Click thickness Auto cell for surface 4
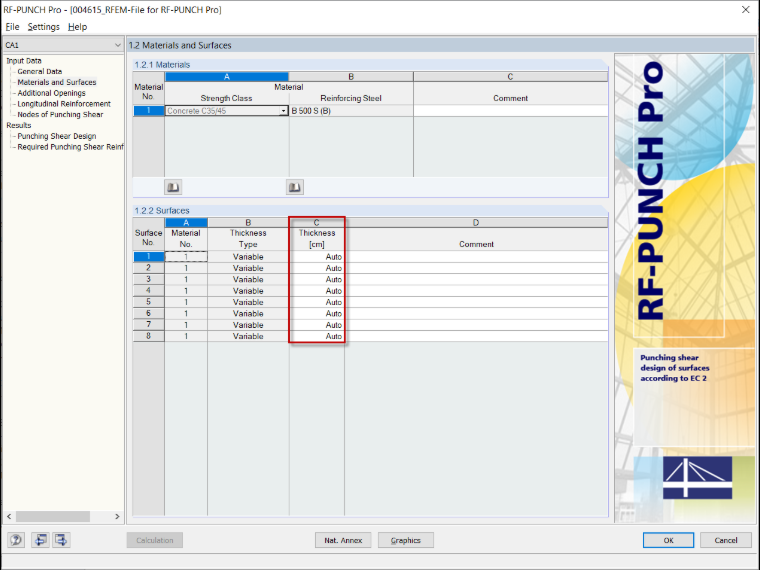Screen dimensions: 760x570 pos(317,291)
